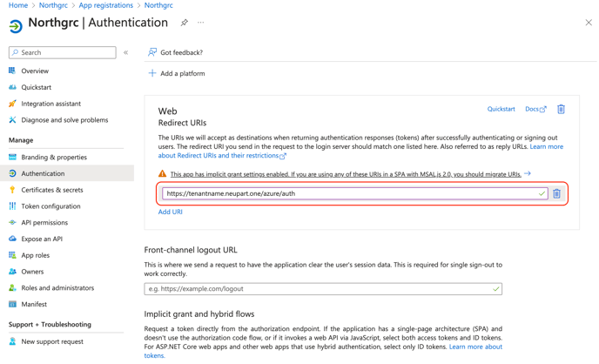599x364 pixels.
Task: Pin the Northgrc Authentication page
Action: click(184, 23)
